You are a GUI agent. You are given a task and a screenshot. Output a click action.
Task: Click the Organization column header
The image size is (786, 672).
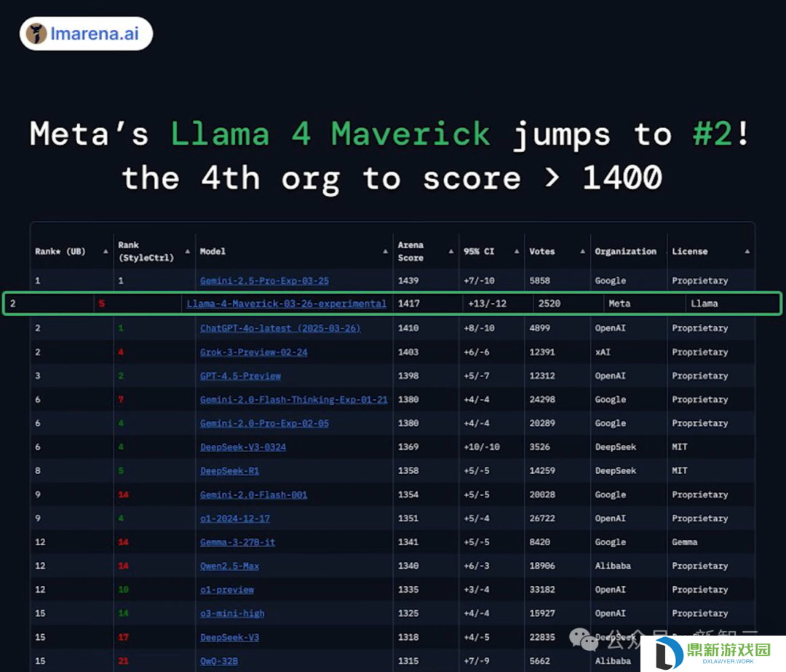pos(626,251)
